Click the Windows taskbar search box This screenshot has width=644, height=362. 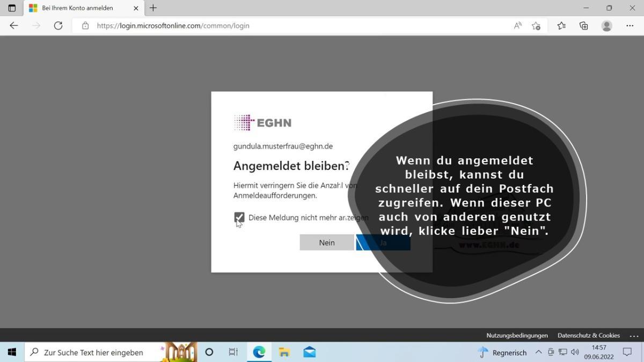click(x=94, y=352)
